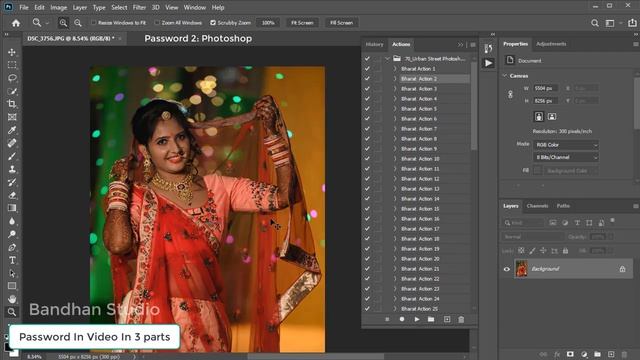640x360 pixels.
Task: Select the Brush tool
Action: coord(12,156)
